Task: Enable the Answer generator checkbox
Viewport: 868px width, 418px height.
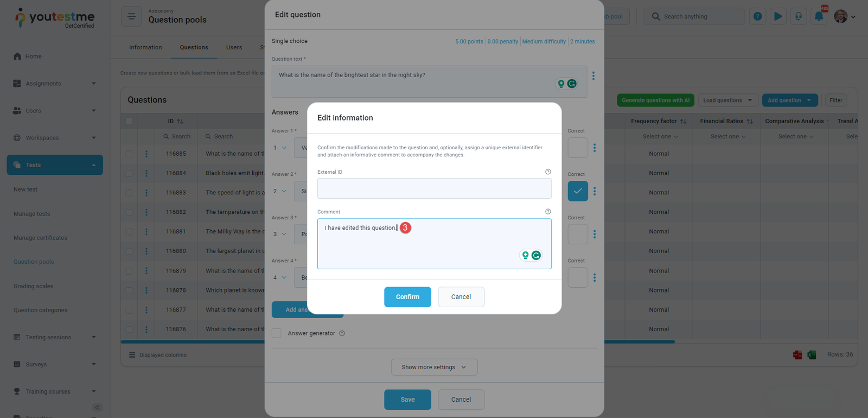Action: coord(277,333)
